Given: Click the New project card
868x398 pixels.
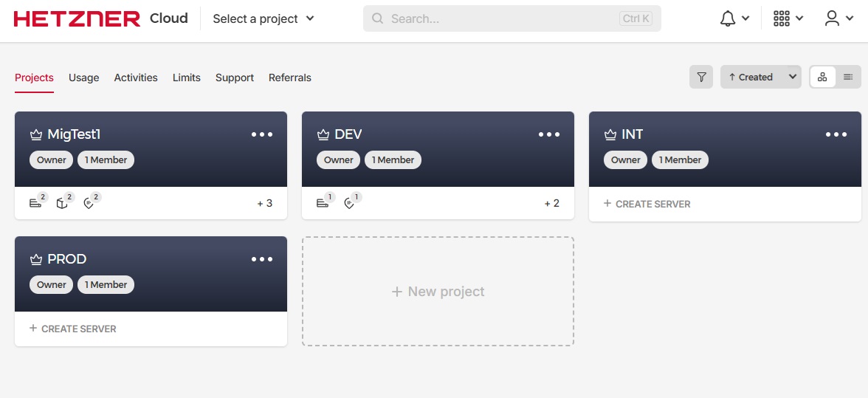Looking at the screenshot, I should (x=438, y=291).
